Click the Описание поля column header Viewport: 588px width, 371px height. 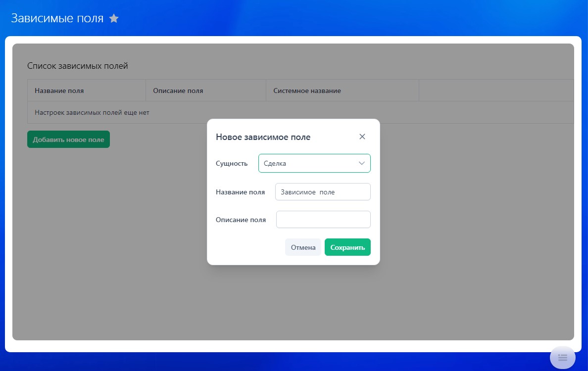178,91
